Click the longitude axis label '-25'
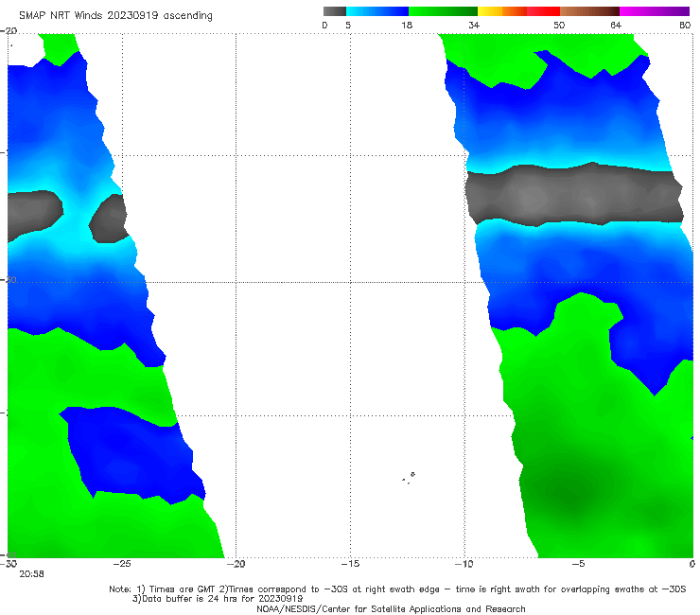The height and width of the screenshot is (615, 700). coord(122,564)
